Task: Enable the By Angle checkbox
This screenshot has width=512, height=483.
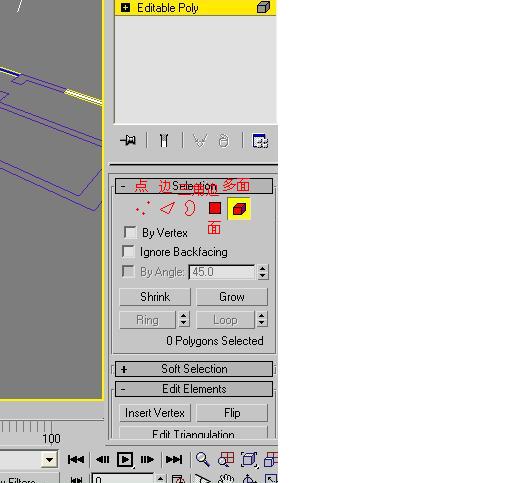Action: click(128, 271)
